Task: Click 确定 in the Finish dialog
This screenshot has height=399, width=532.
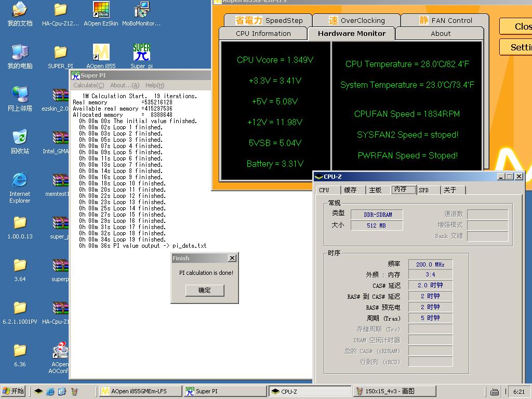Action: (205, 290)
